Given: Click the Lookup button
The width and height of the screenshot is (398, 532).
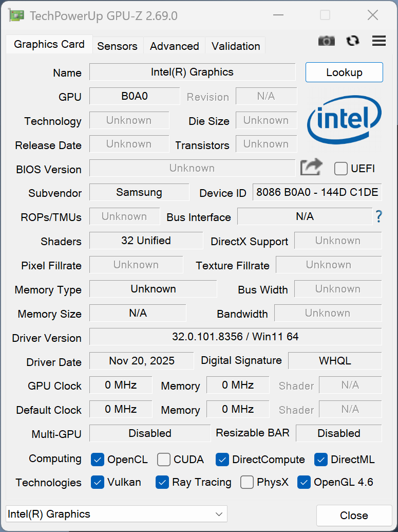Looking at the screenshot, I should [344, 72].
